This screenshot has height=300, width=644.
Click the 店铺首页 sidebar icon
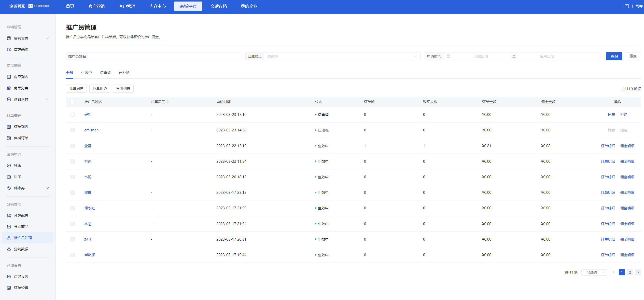pos(9,38)
